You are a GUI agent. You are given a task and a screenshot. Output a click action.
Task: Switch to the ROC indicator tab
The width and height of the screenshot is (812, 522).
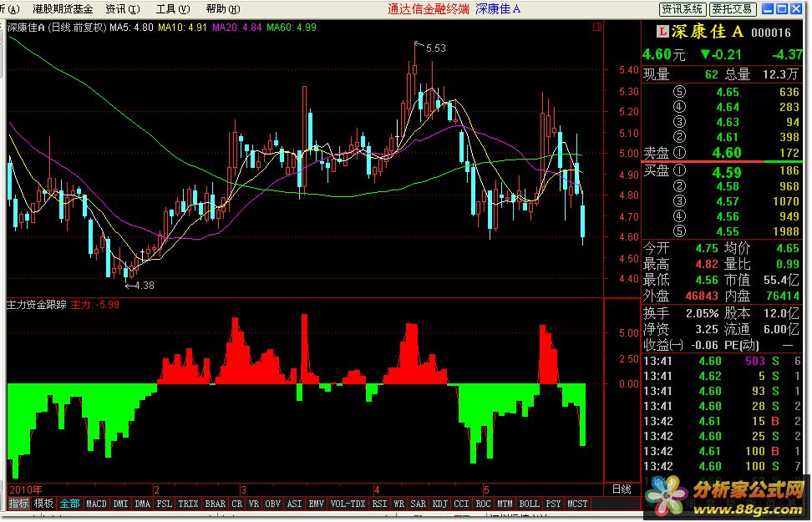483,504
